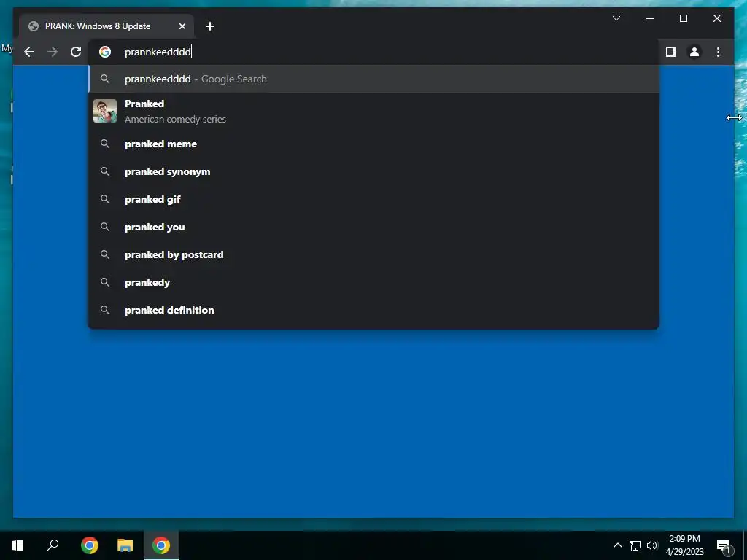Viewport: 747px width, 560px height.
Task: Open the side panel button
Action: click(x=671, y=52)
